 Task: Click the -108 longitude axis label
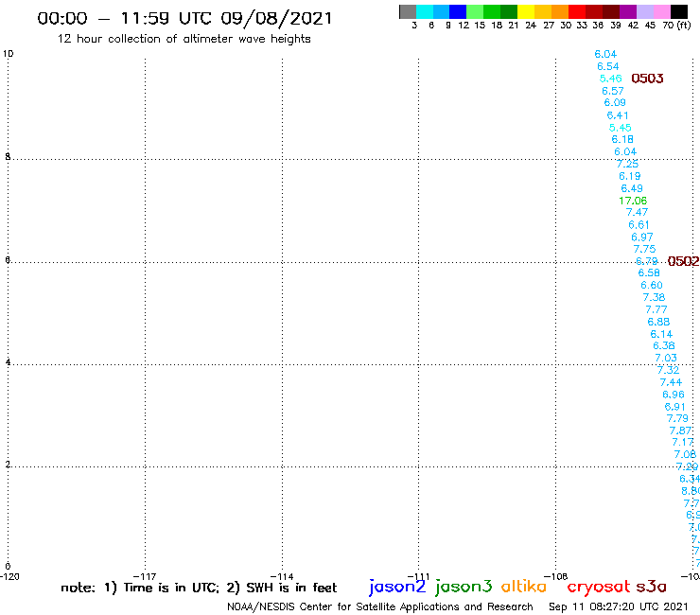point(556,576)
